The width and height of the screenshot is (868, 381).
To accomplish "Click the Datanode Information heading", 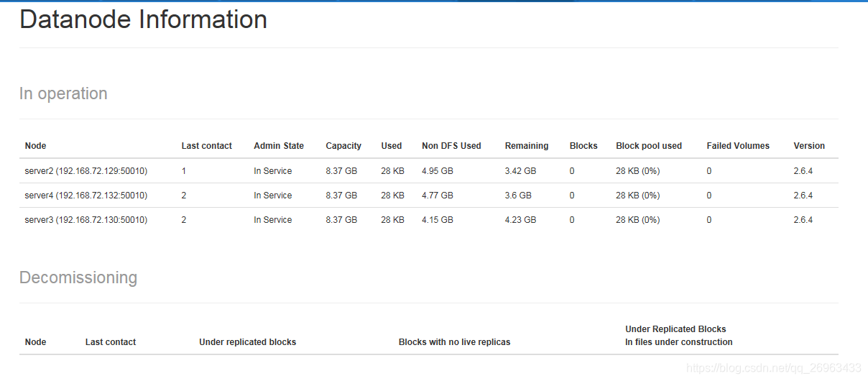I will click(143, 19).
